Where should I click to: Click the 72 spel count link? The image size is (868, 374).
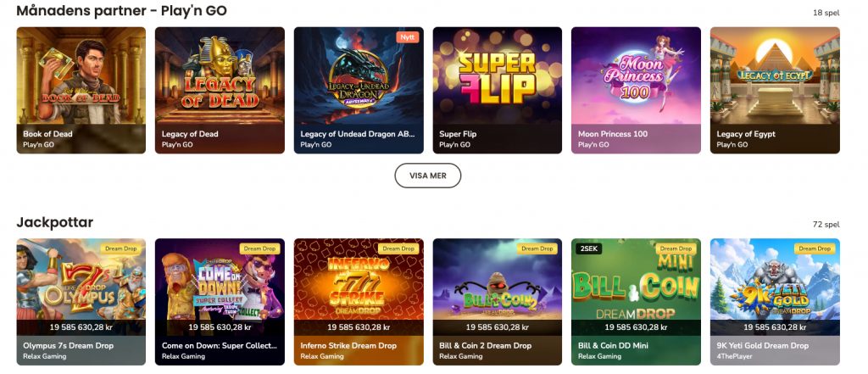tap(826, 225)
